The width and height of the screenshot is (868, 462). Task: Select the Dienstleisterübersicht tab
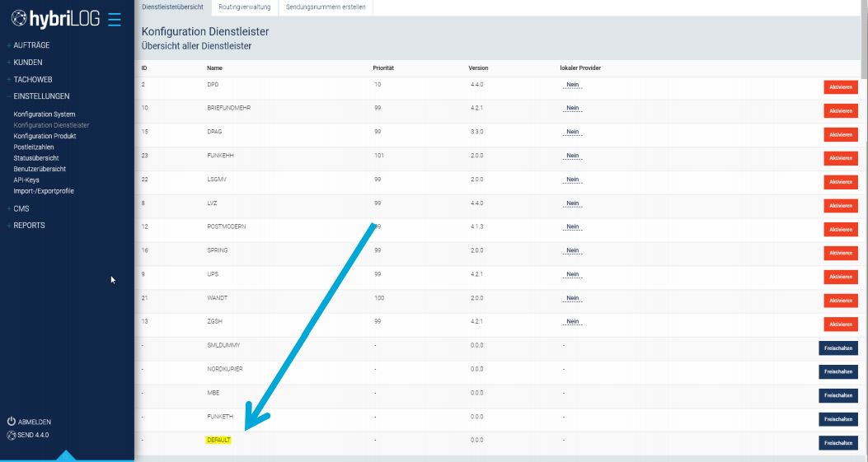173,7
